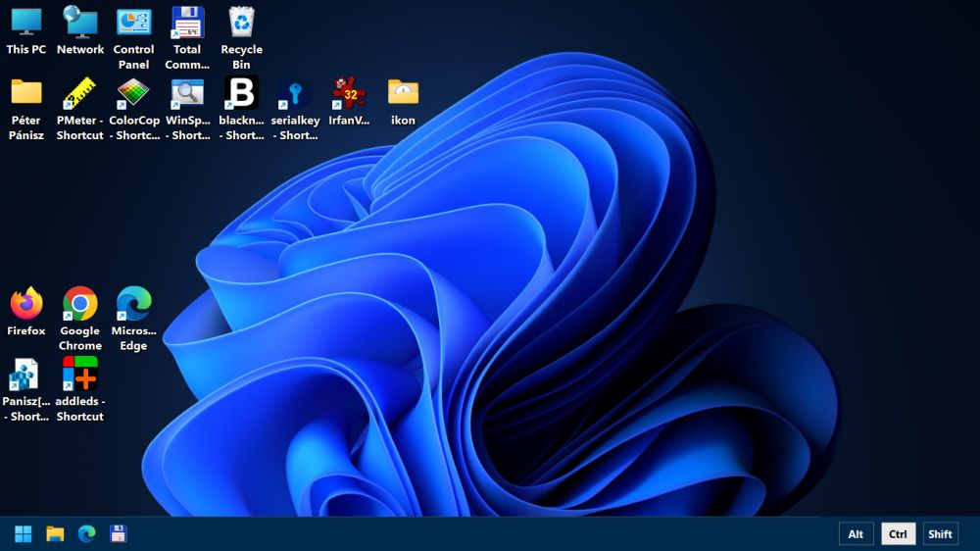Open File Explorer from the taskbar
This screenshot has width=980, height=551.
55,533
